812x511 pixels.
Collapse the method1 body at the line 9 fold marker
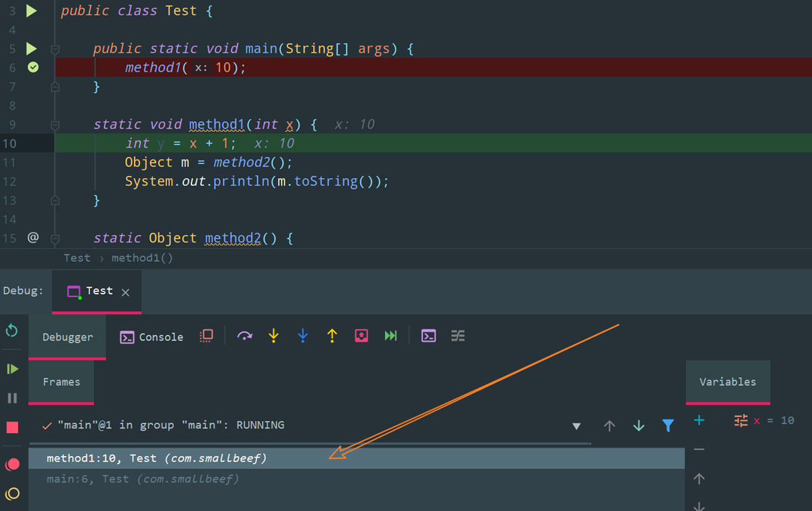point(55,125)
